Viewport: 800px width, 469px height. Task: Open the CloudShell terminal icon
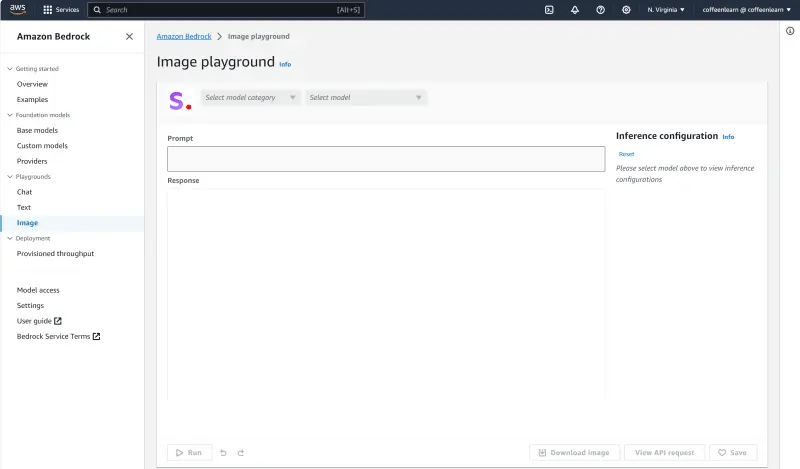click(549, 10)
